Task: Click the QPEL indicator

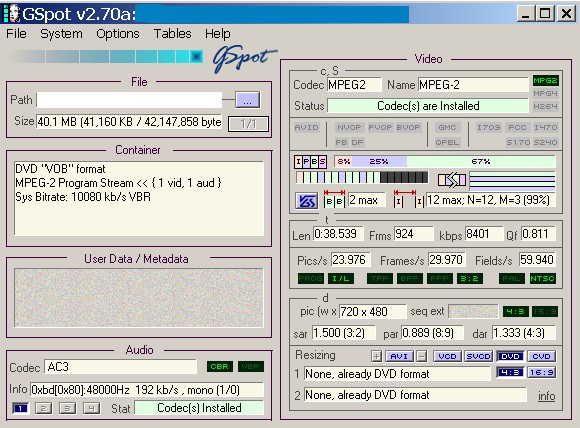Action: coord(447,142)
